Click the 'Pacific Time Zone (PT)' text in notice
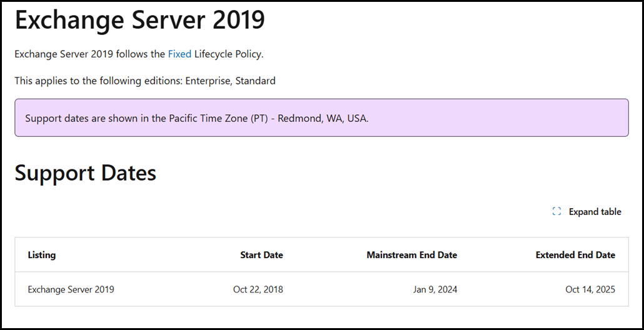The height and width of the screenshot is (330, 644). click(218, 118)
